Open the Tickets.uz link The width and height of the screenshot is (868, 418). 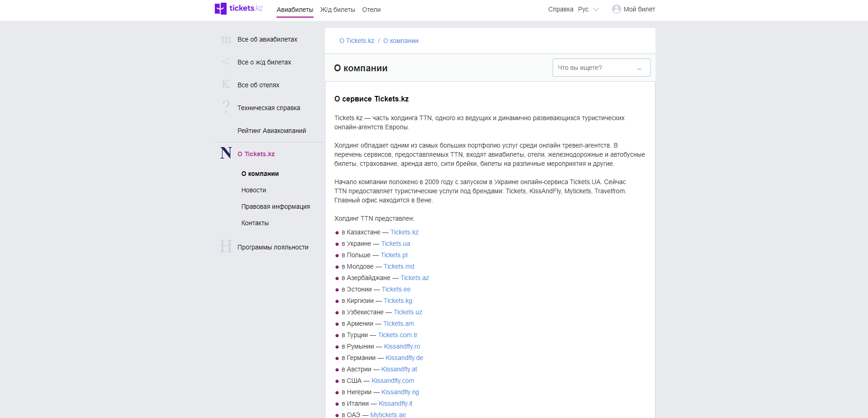click(408, 312)
